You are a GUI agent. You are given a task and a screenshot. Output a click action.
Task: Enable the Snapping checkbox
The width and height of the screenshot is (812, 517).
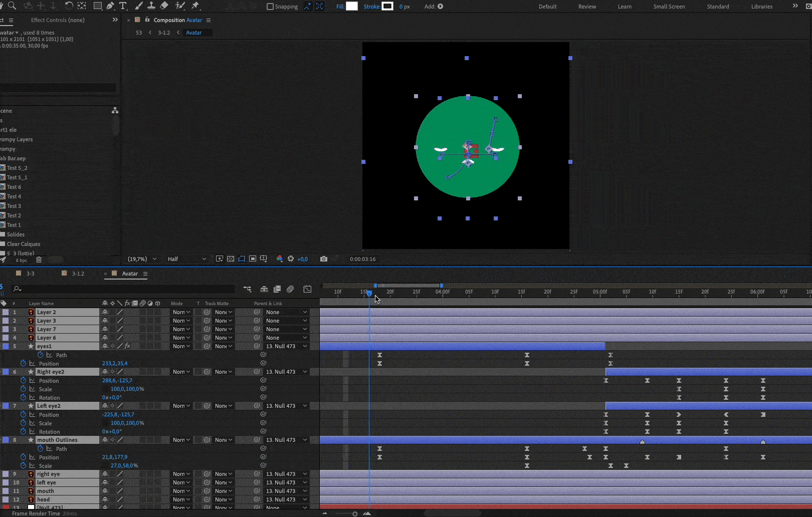tap(270, 7)
